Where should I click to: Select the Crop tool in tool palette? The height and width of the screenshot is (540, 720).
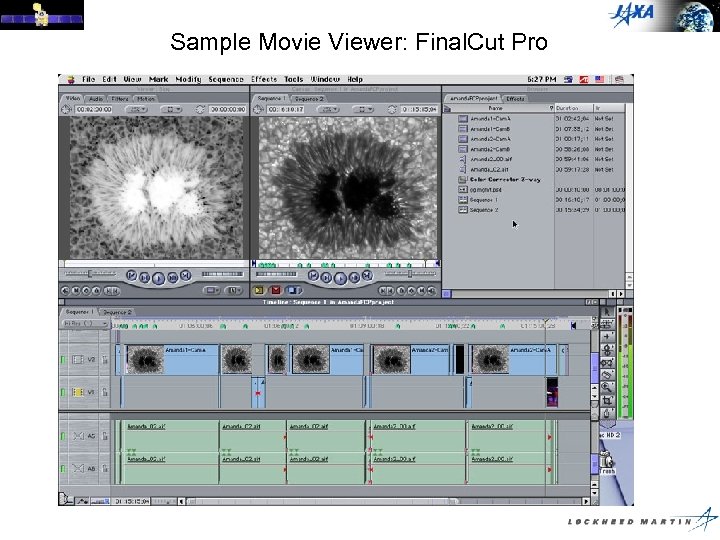point(607,401)
